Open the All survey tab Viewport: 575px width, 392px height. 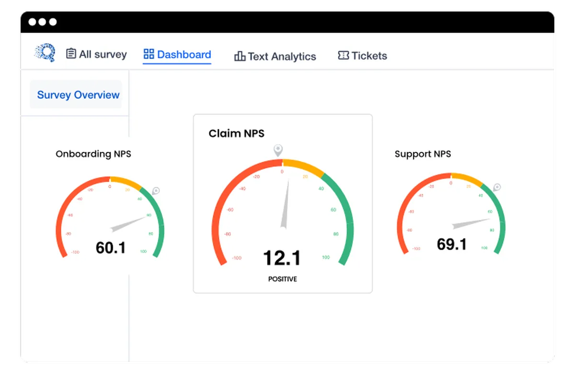pos(96,54)
